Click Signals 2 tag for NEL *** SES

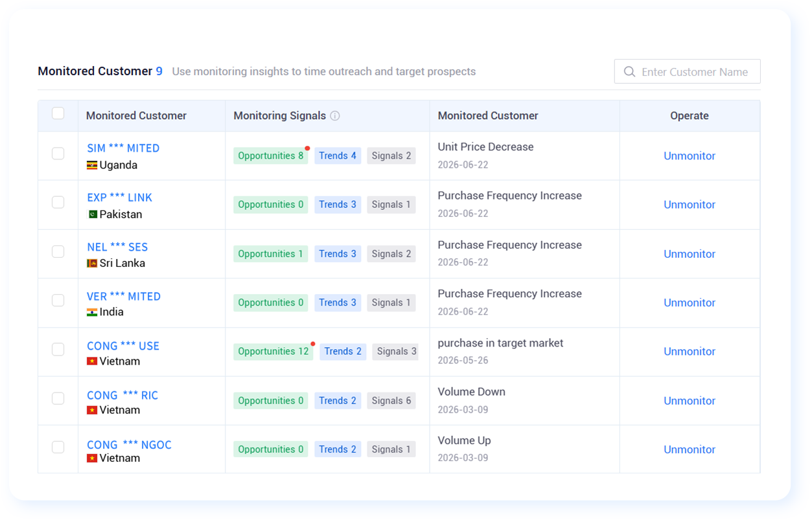coord(391,254)
